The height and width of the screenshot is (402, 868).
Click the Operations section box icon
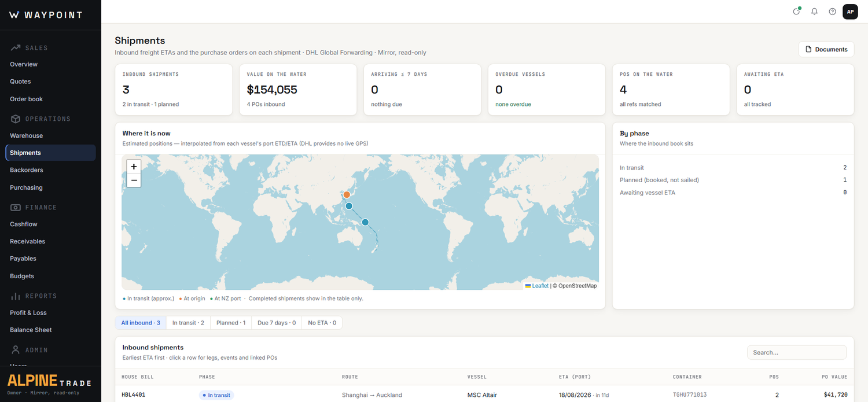[16, 119]
